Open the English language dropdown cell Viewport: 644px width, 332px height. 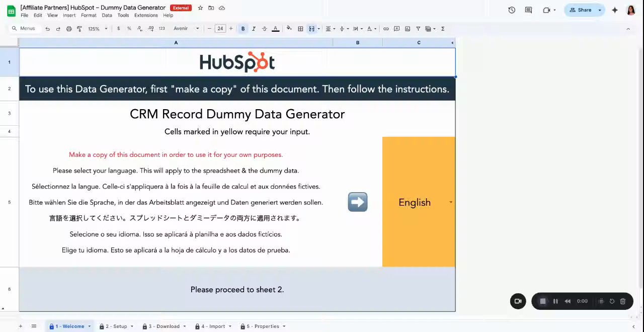click(x=419, y=202)
